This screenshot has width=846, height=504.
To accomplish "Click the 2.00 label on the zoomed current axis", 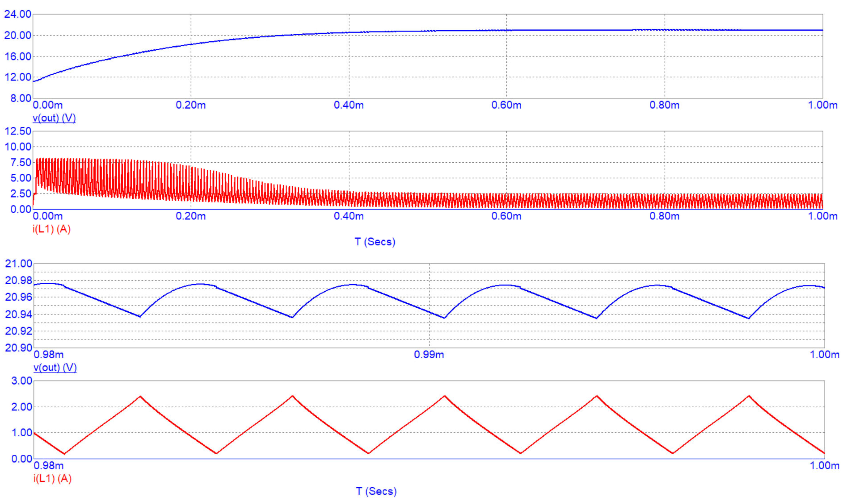I will [21, 407].
